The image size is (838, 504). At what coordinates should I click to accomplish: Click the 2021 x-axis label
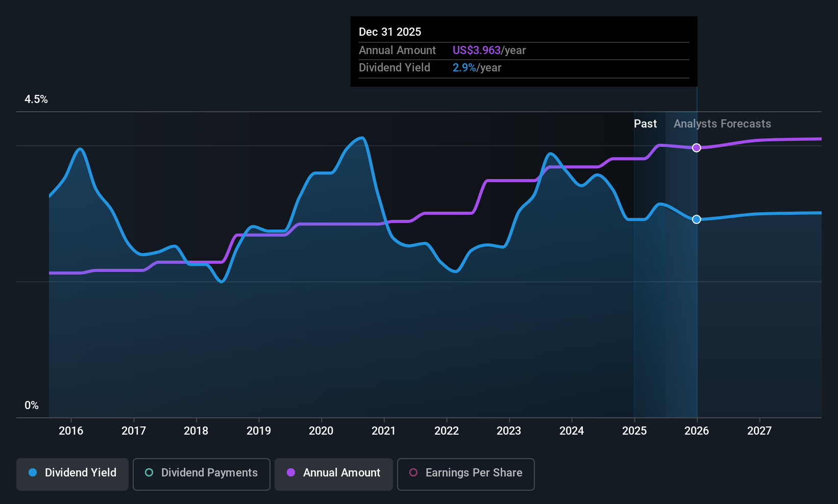click(384, 431)
